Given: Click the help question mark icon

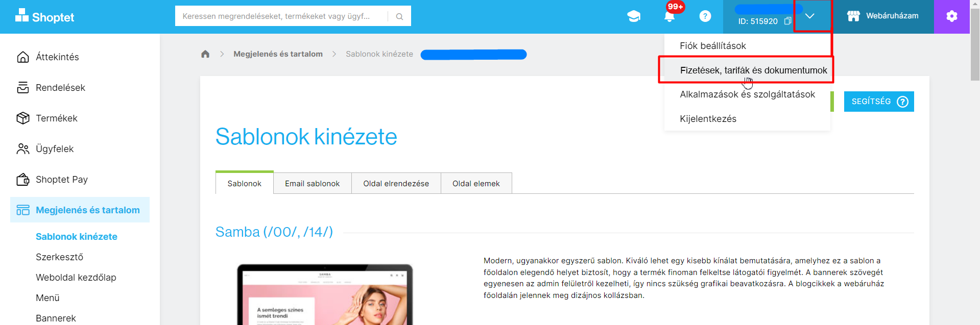Looking at the screenshot, I should coord(705,16).
